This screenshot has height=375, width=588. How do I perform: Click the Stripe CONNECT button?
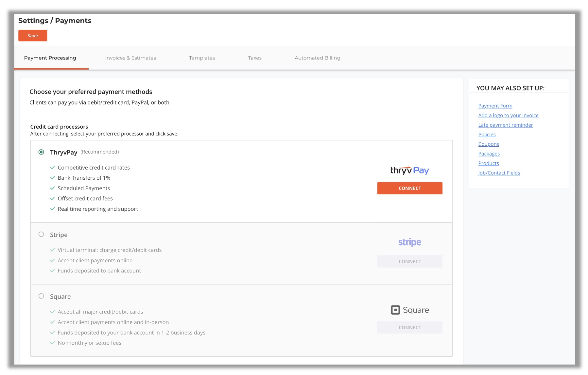(409, 261)
